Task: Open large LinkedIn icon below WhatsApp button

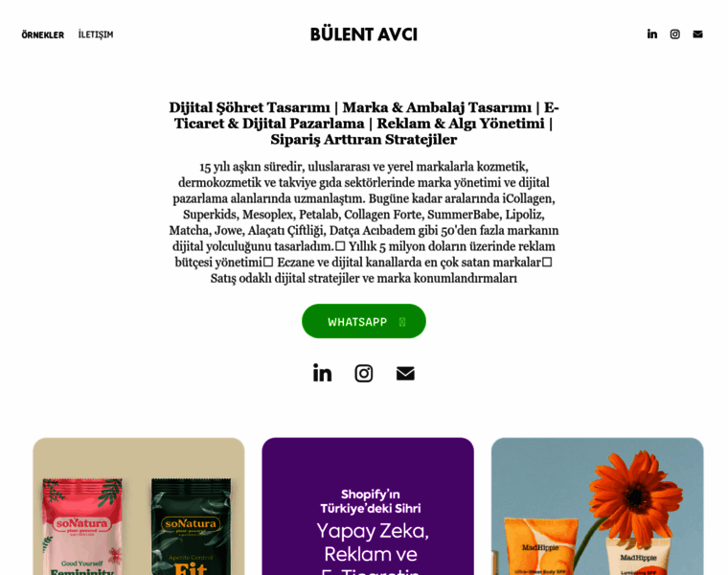Action: pyautogui.click(x=322, y=373)
